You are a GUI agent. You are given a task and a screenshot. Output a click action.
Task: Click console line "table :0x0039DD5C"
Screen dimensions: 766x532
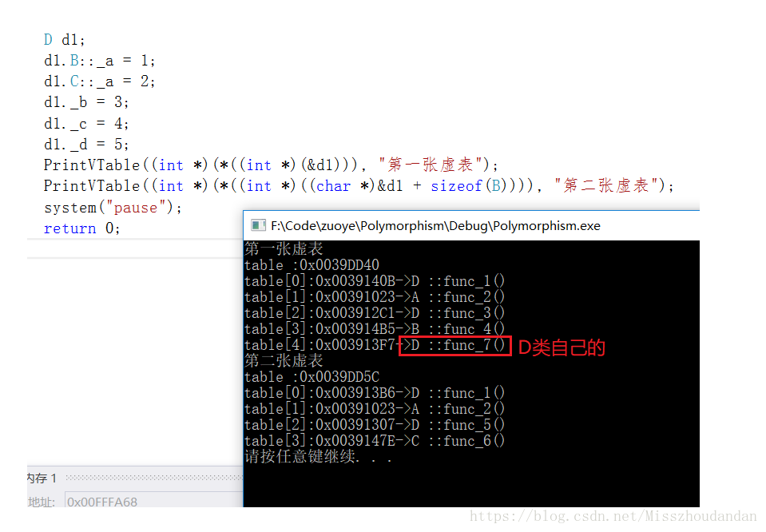tap(312, 377)
